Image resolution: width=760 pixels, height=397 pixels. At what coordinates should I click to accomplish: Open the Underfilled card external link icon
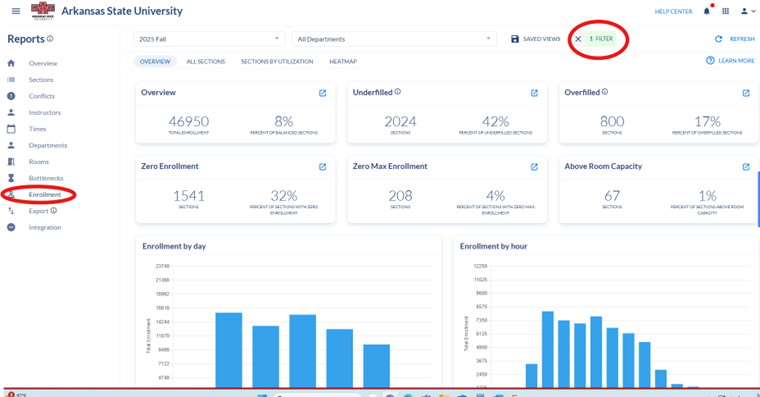(534, 93)
